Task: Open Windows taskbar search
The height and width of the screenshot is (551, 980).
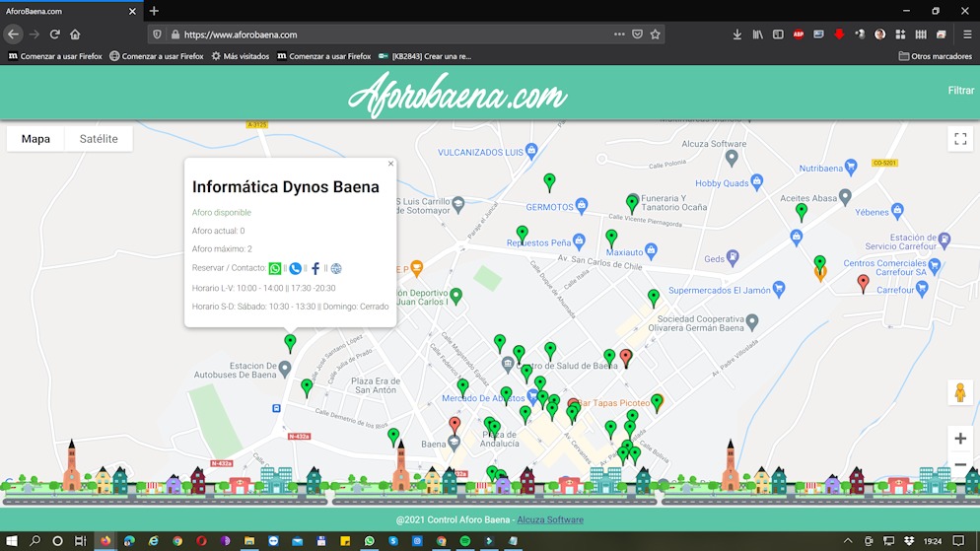Action: coord(35,541)
